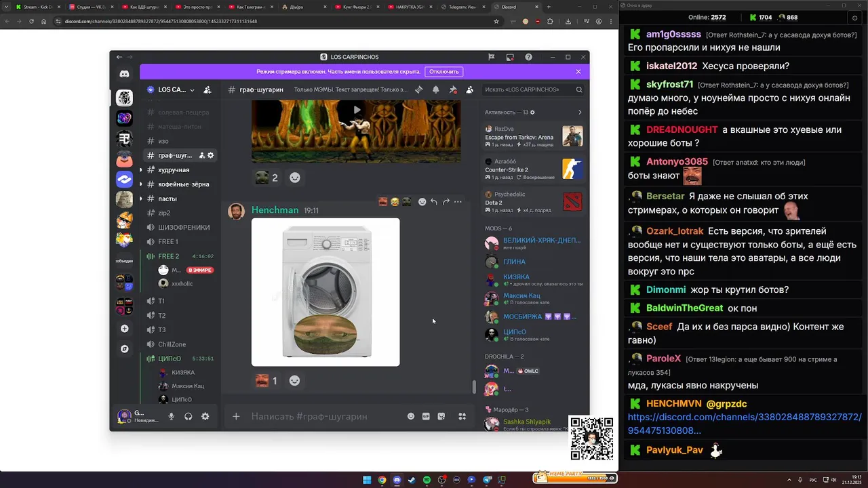Forward arrow on Henchman message
The width and height of the screenshot is (868, 488).
pyautogui.click(x=446, y=201)
